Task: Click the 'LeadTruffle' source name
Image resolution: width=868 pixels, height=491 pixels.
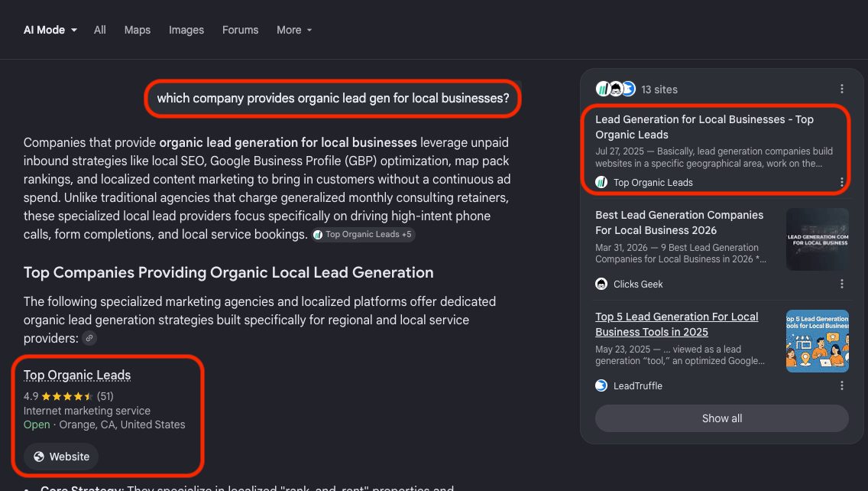Action: click(x=638, y=385)
